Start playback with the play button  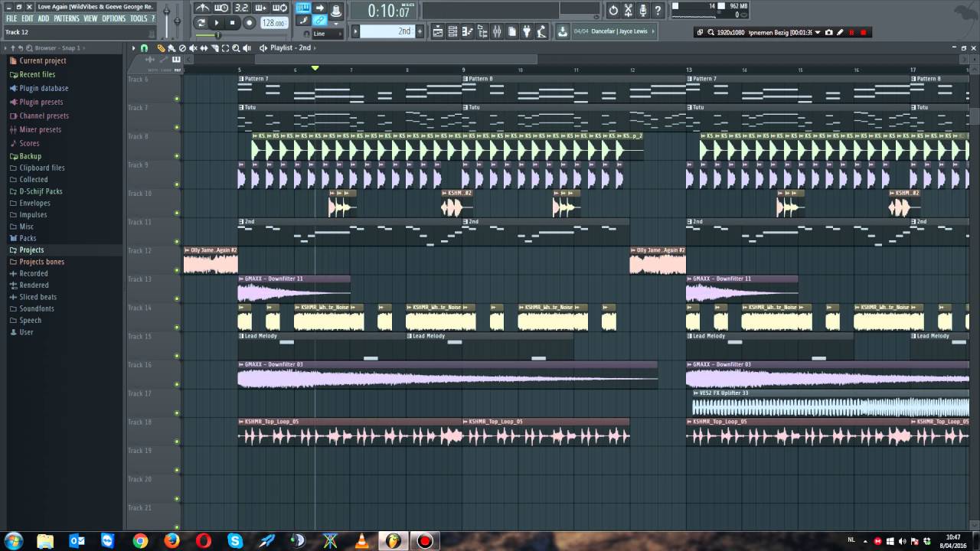[217, 23]
